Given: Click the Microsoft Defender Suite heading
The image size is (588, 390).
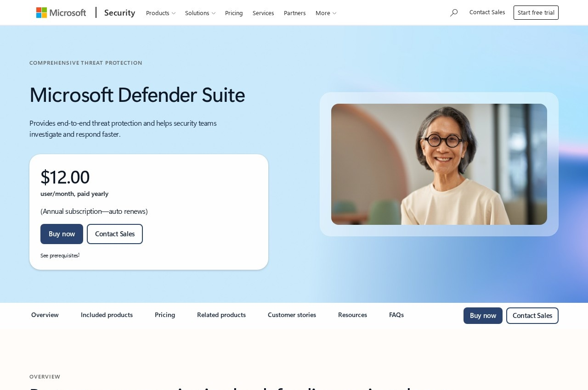Looking at the screenshot, I should point(137,95).
